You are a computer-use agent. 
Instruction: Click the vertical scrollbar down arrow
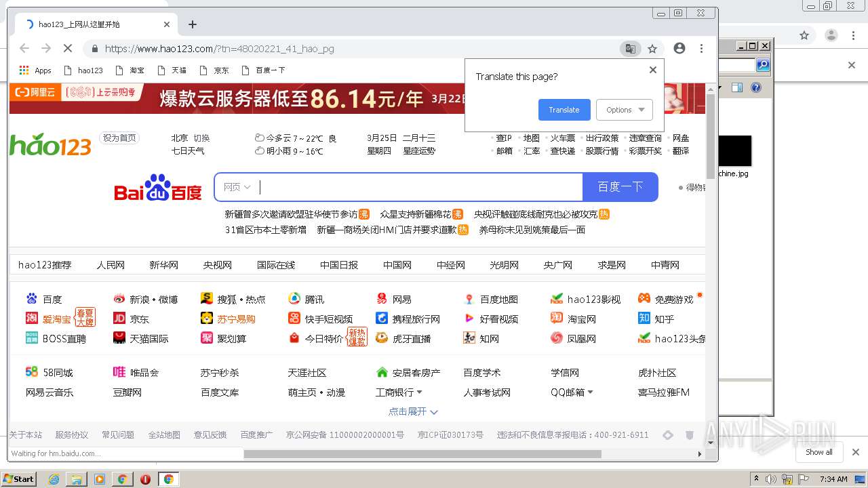711,443
